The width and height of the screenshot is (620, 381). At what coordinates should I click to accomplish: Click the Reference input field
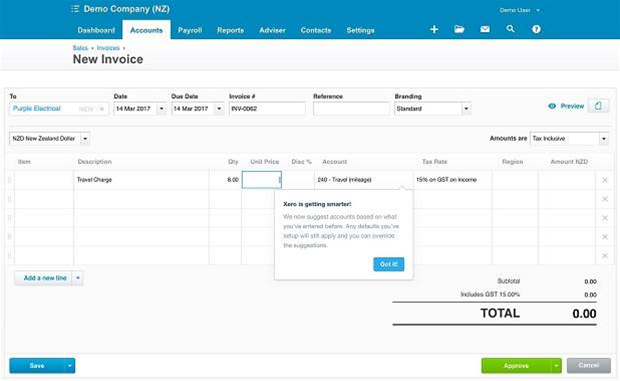[x=351, y=109]
